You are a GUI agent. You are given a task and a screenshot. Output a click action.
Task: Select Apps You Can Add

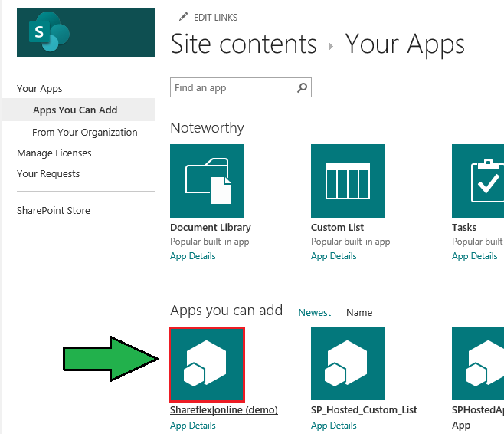pos(75,110)
